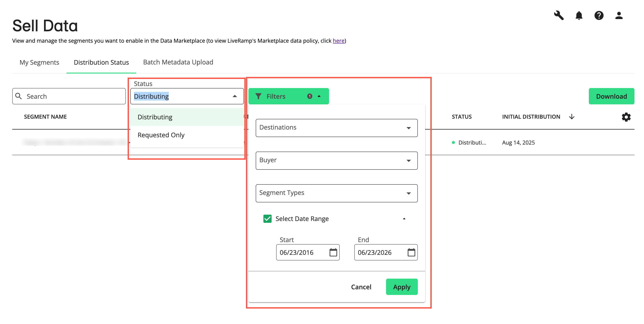
Task: Collapse the Status dropdown
Action: pos(235,96)
